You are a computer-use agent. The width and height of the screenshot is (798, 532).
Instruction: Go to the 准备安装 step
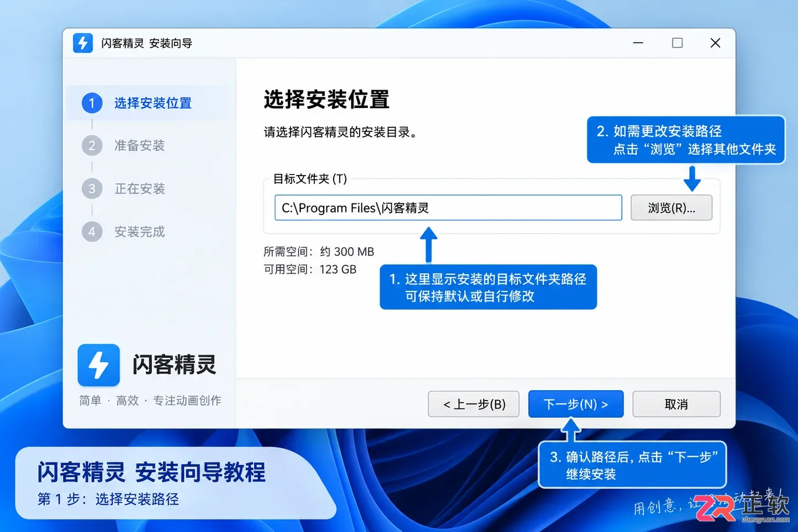pos(140,146)
